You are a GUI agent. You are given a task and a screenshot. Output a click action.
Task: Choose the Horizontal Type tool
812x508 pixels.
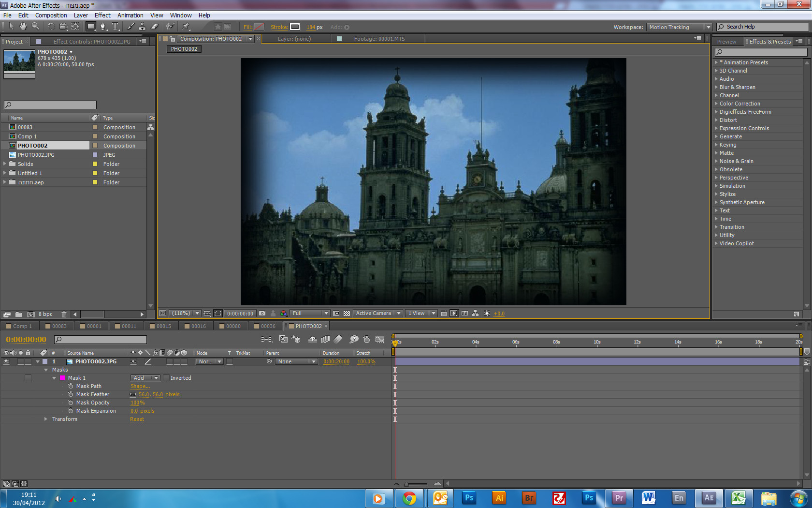click(x=115, y=27)
